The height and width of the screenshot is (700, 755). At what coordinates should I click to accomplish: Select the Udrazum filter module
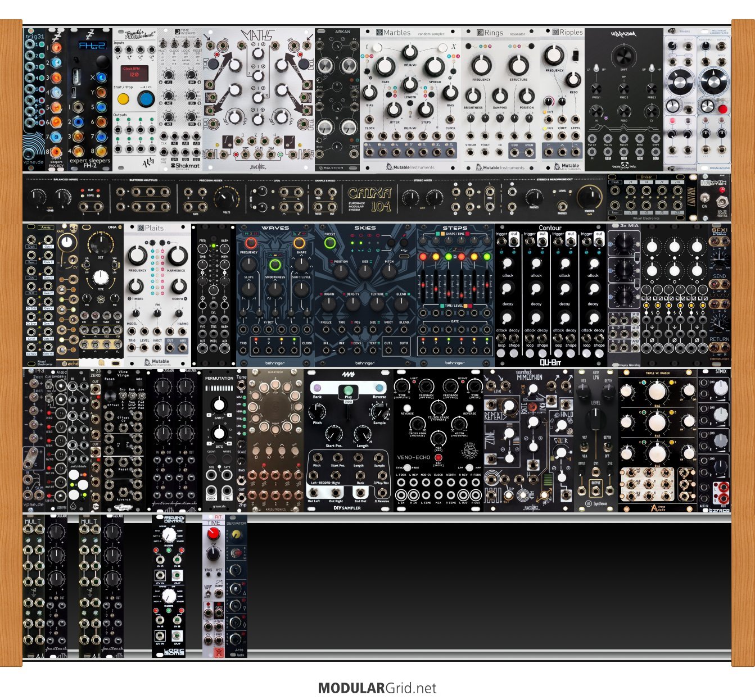tap(624, 99)
